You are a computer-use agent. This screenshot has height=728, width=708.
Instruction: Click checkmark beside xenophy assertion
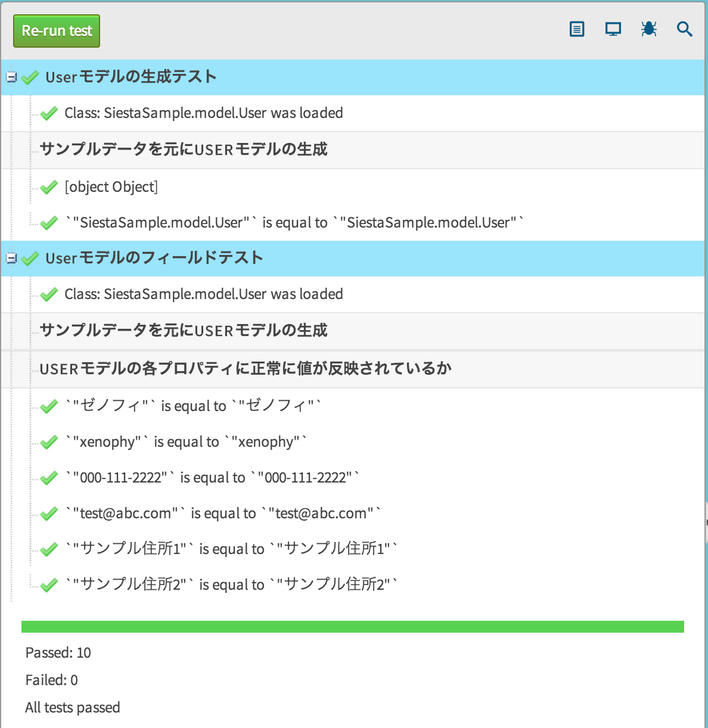coord(49,442)
